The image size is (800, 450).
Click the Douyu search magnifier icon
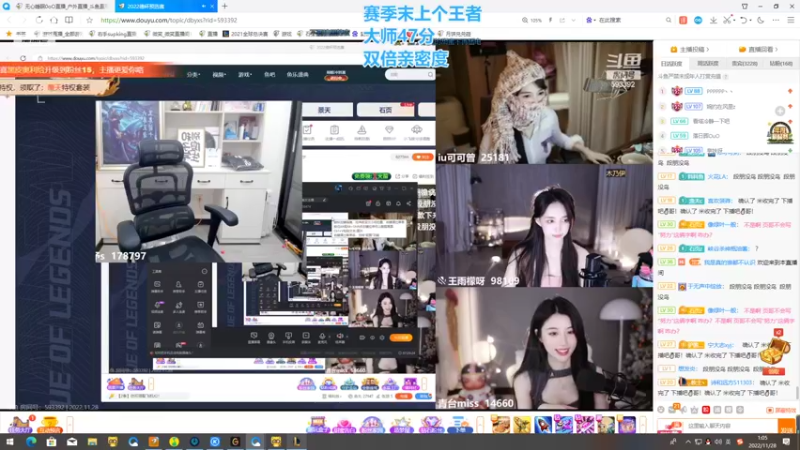[431, 74]
